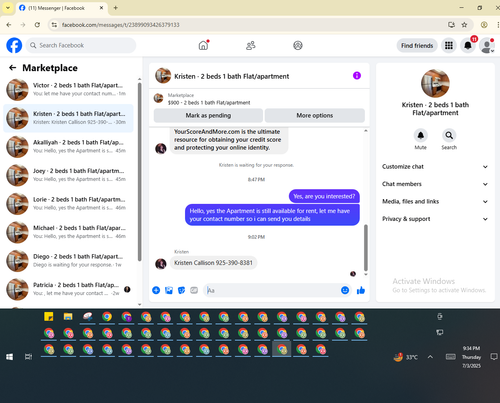Click the Messenger | Facebook browser tab
The image size is (500, 403).
(x=62, y=8)
